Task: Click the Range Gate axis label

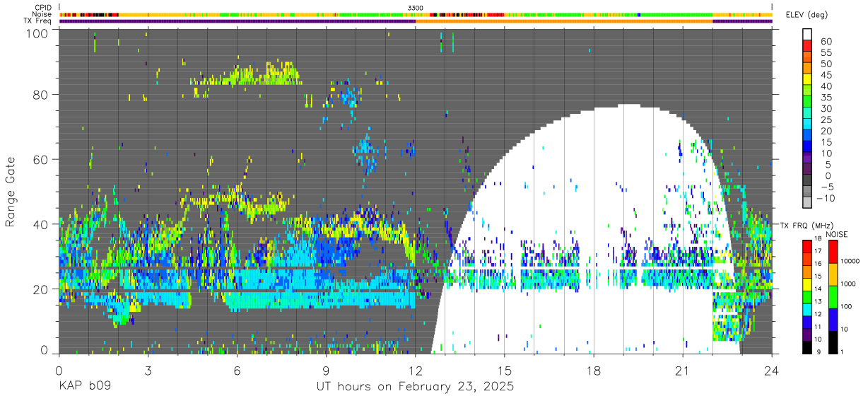Action: 11,193
